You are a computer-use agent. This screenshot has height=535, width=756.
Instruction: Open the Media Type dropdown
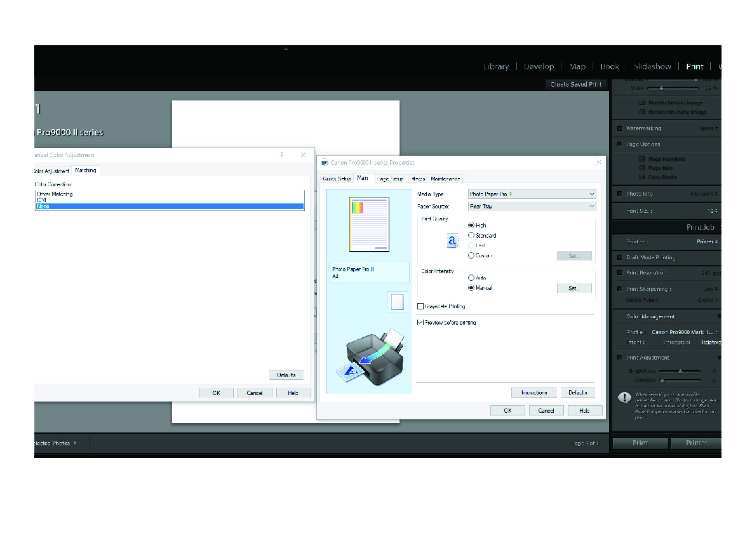click(532, 194)
